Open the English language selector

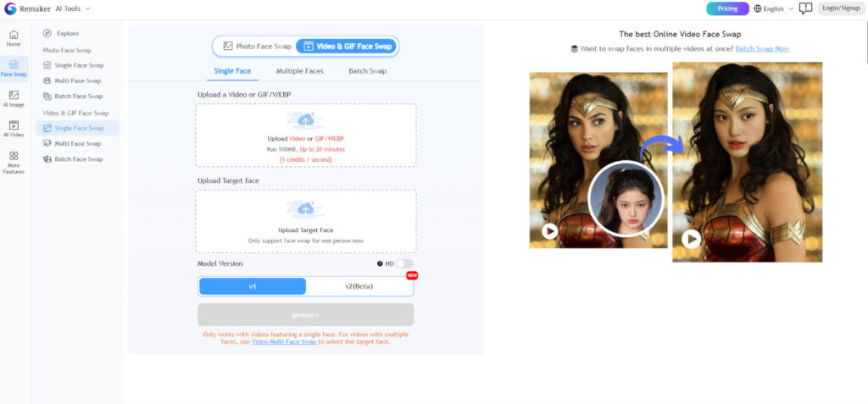point(773,8)
